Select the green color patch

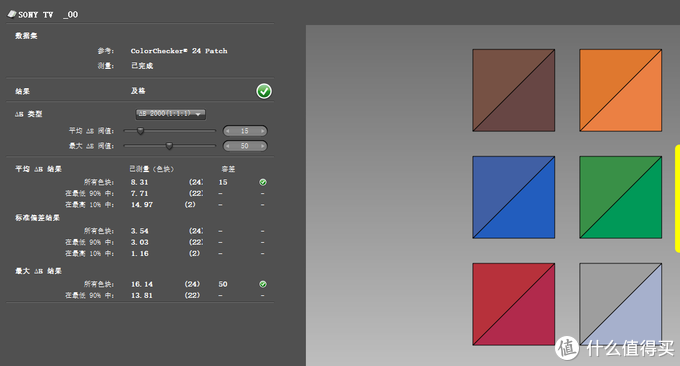point(621,197)
